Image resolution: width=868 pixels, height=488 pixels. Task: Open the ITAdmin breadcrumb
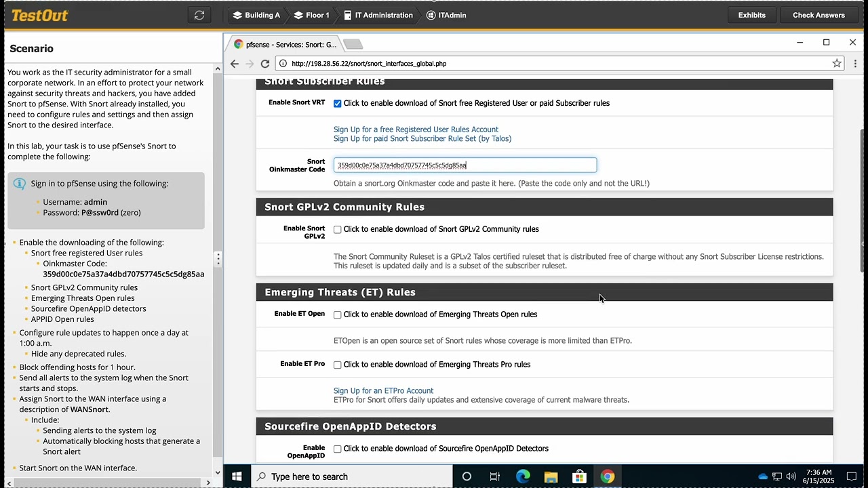(446, 15)
